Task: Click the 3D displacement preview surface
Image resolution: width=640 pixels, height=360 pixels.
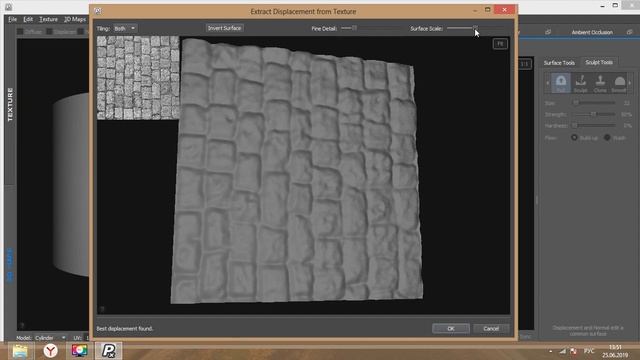Action: [x=297, y=171]
